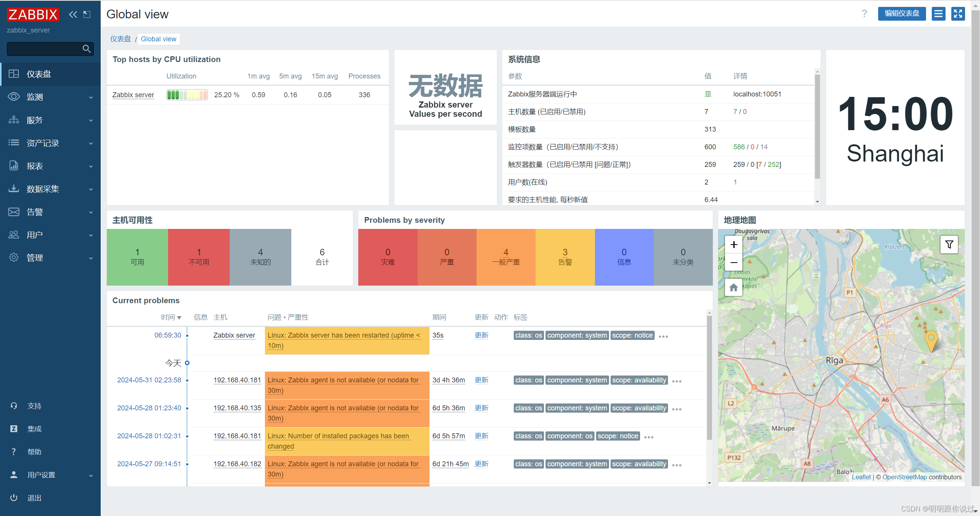Sort problems by 时间 column header
Image resolution: width=980 pixels, height=516 pixels.
[x=171, y=317]
